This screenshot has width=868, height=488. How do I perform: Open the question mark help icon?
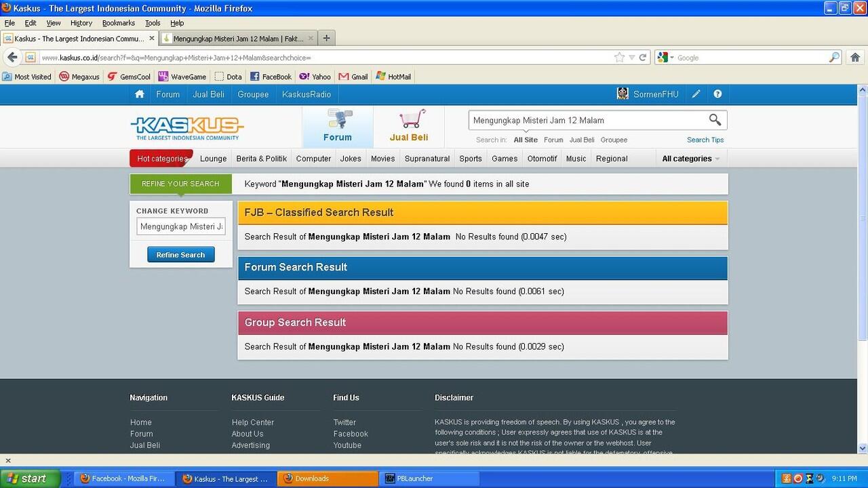click(x=717, y=94)
